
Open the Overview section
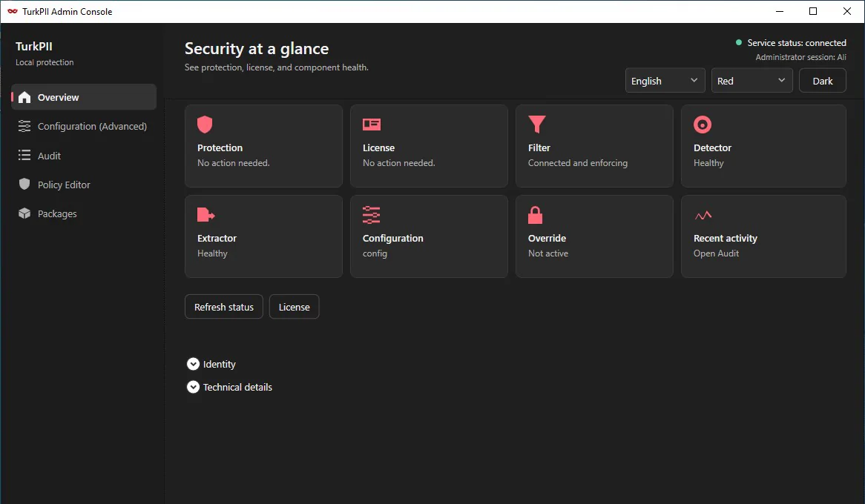(84, 97)
